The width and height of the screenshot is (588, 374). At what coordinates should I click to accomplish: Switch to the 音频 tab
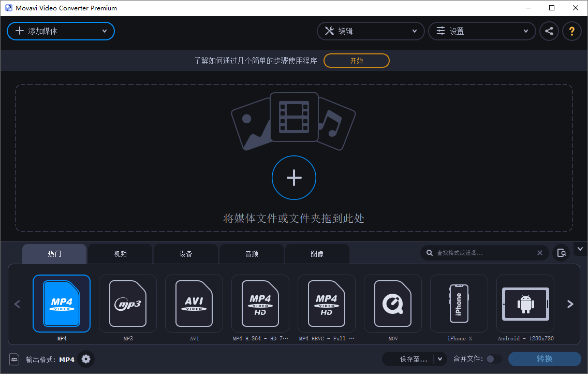pyautogui.click(x=252, y=254)
